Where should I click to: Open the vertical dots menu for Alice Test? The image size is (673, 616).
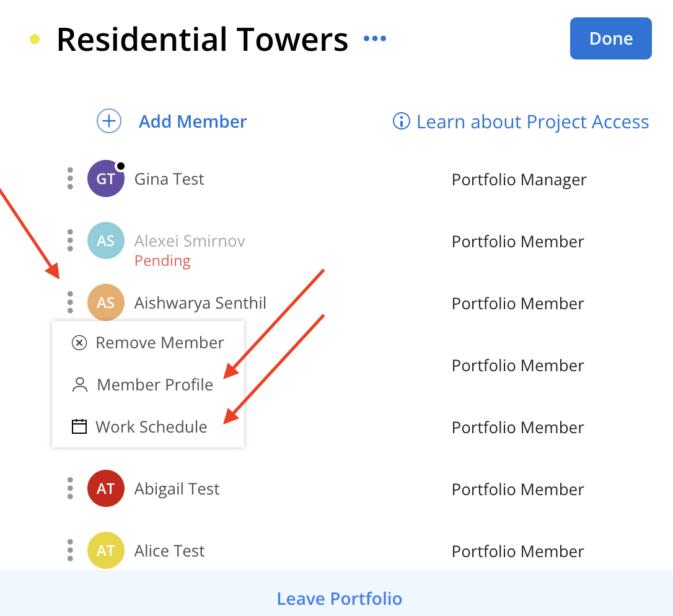pyautogui.click(x=71, y=550)
